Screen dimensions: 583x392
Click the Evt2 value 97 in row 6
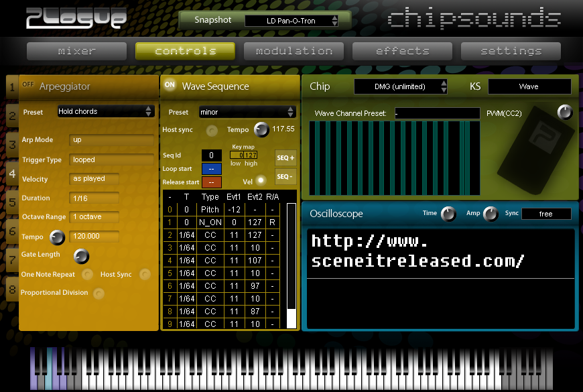tap(255, 286)
